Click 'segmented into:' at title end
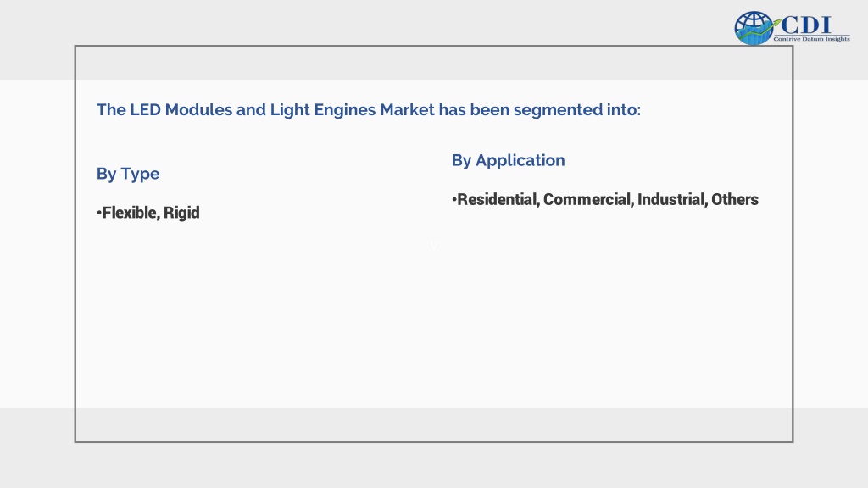Screen dimensions: 868x488 pos(576,110)
